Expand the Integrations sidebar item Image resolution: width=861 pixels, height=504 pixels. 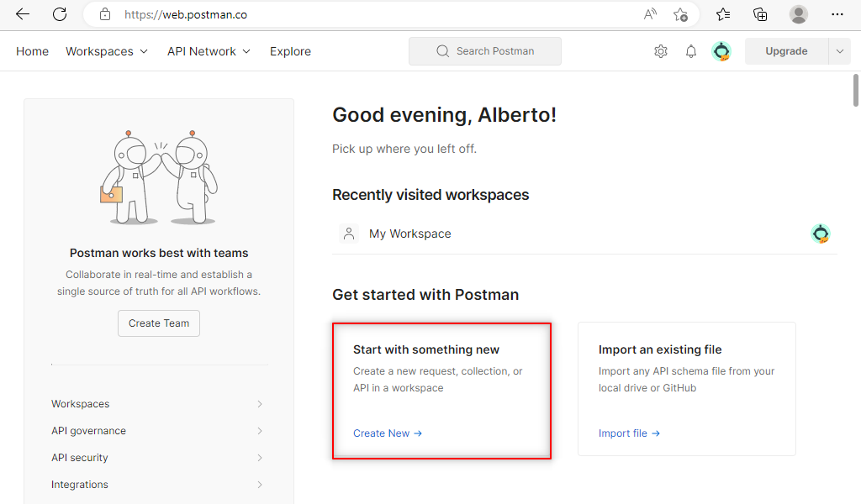157,484
